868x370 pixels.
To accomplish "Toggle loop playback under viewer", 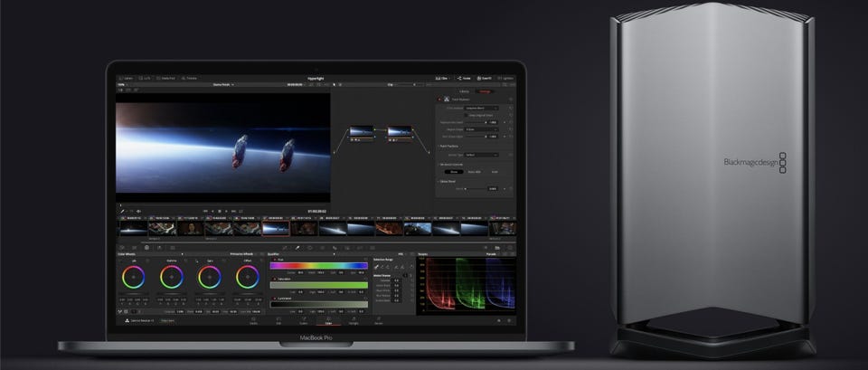I will pyautogui.click(x=241, y=211).
